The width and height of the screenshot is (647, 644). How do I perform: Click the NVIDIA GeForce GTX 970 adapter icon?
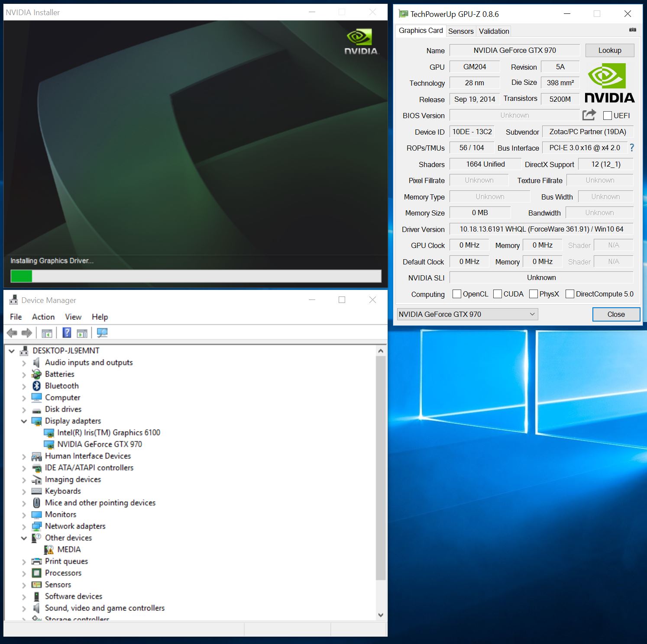49,444
